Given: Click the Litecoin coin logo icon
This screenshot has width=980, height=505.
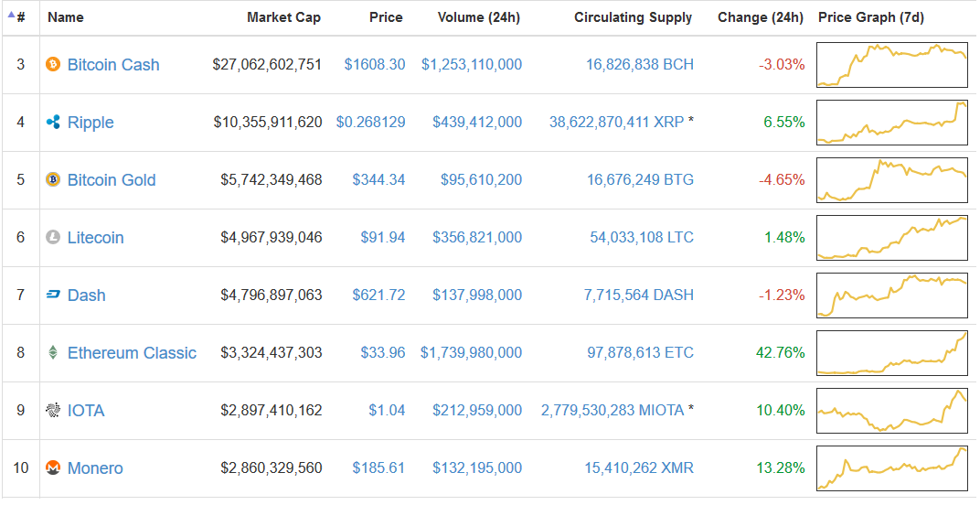Looking at the screenshot, I should [53, 238].
